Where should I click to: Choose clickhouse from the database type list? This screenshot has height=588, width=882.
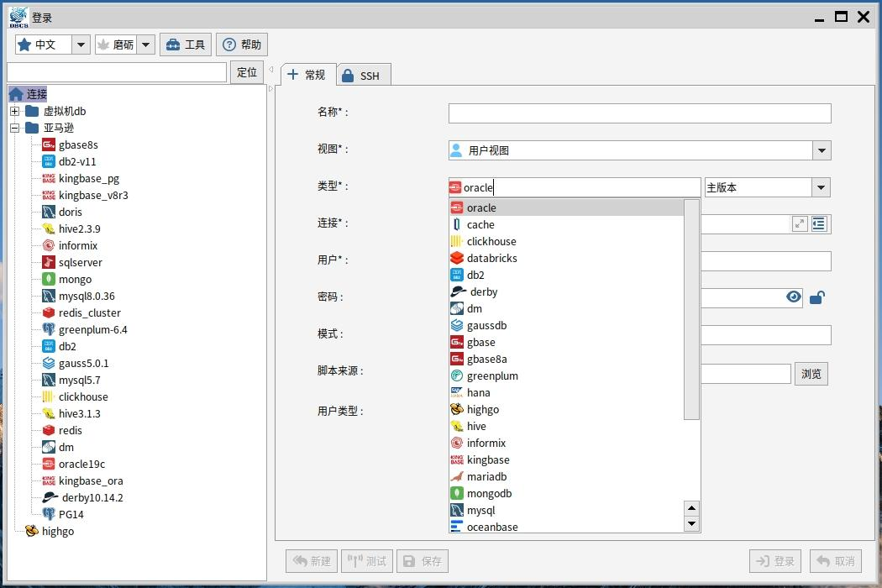pos(491,241)
